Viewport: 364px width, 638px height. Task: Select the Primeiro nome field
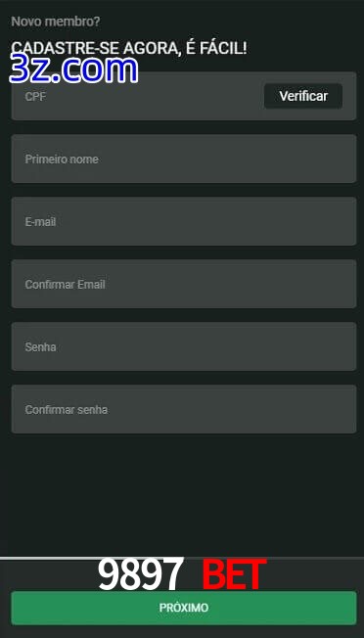pos(184,159)
